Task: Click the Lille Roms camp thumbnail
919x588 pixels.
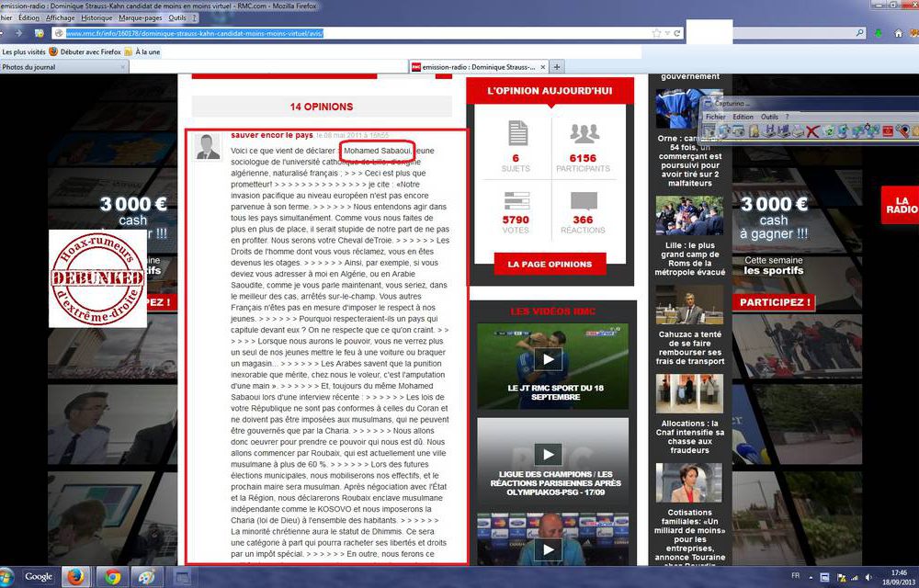Action: coord(689,216)
